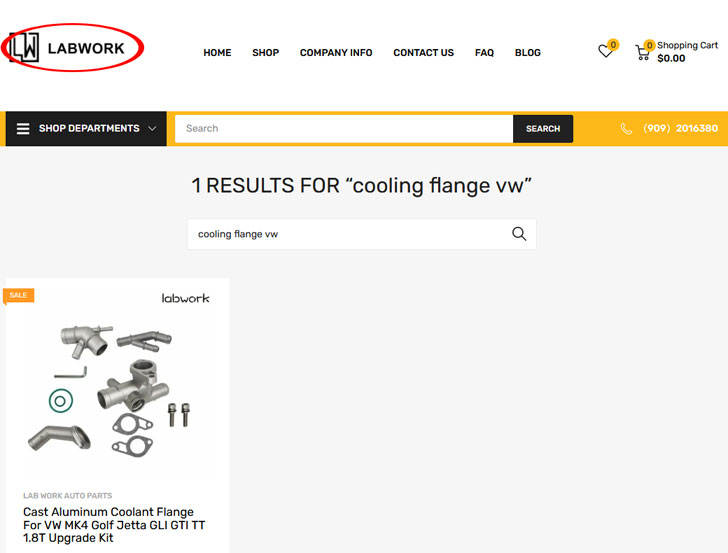Click the Labwork LW logo icon
728x553 pixels.
click(x=24, y=47)
